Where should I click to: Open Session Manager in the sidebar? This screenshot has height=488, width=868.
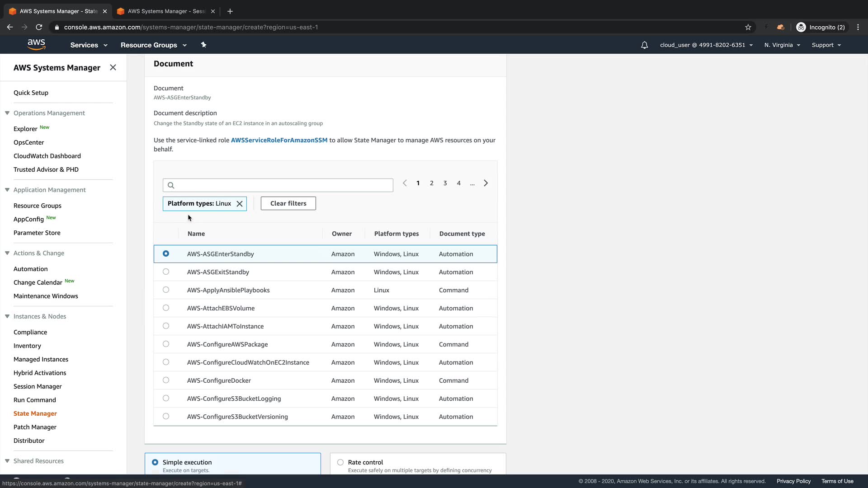[38, 386]
